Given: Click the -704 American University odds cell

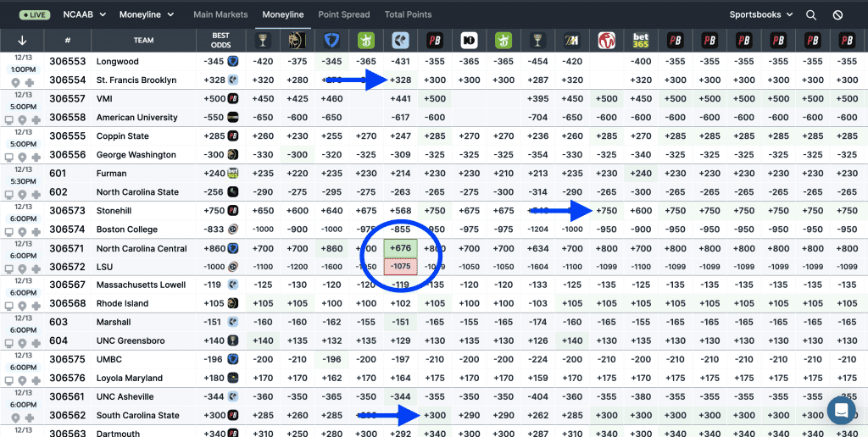Looking at the screenshot, I should tap(538, 117).
